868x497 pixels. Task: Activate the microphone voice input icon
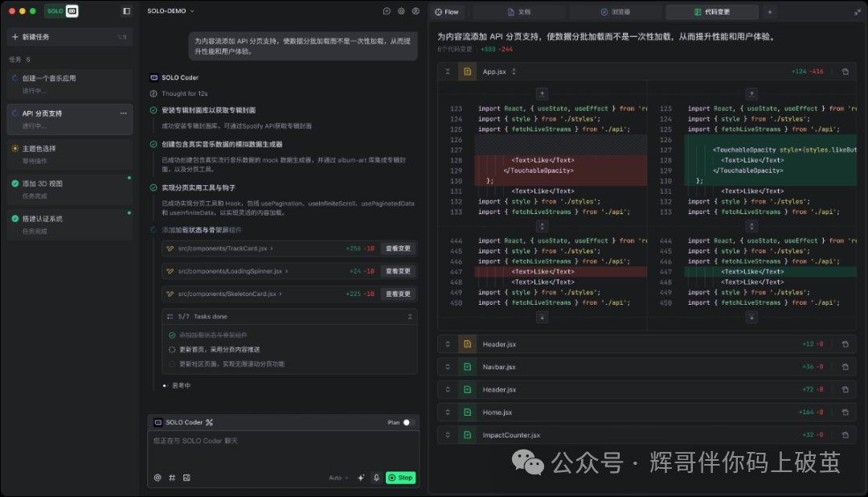375,477
